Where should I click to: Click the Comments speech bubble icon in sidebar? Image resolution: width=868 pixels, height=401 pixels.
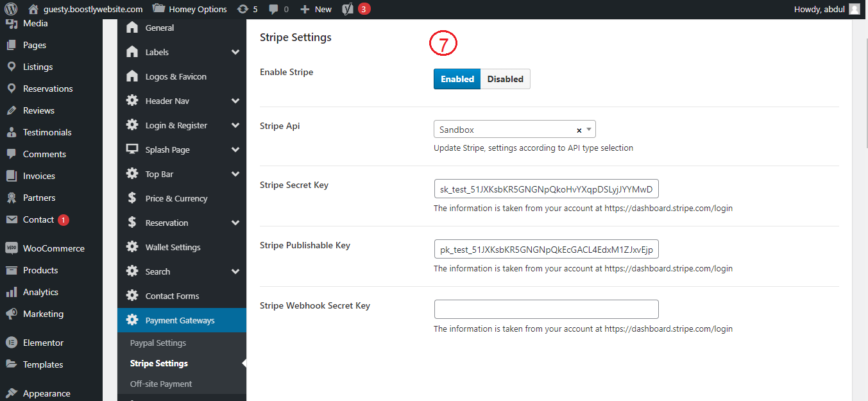[11, 154]
